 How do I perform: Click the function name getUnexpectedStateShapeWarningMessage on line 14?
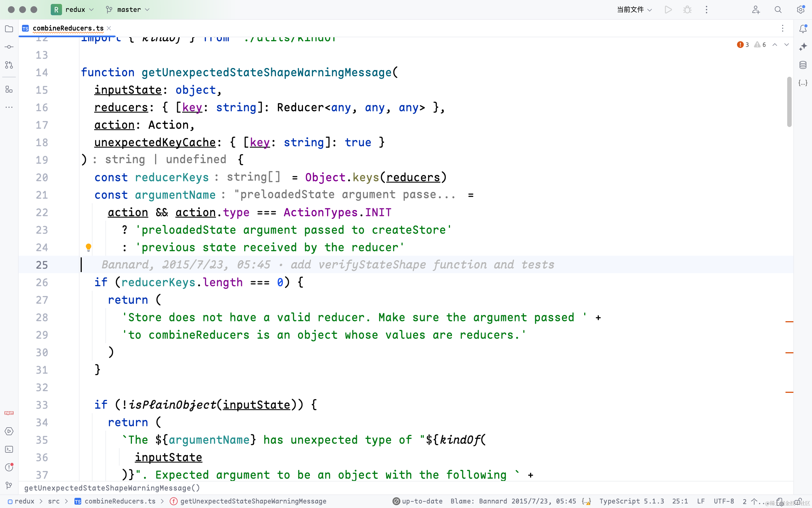pos(266,73)
